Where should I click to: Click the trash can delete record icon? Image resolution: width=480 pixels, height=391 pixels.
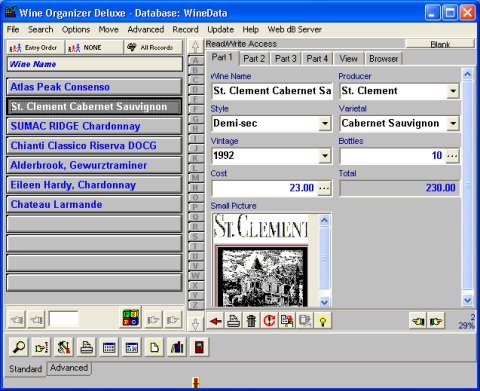(x=251, y=321)
